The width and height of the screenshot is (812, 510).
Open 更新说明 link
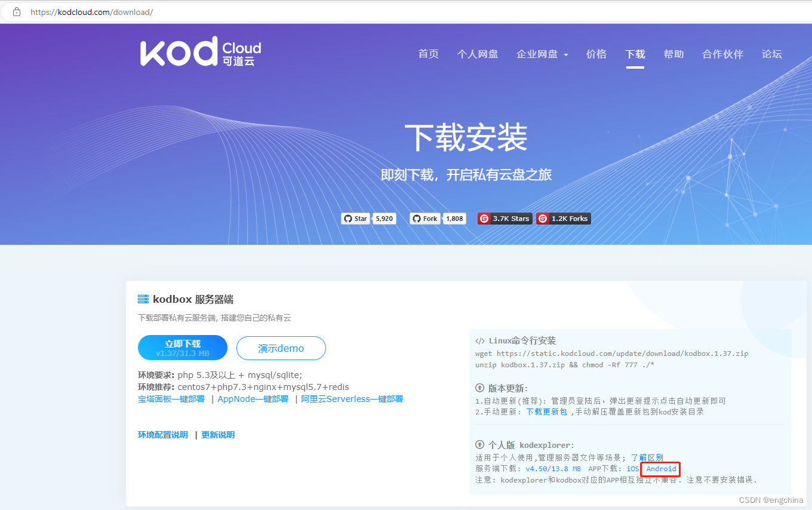[218, 435]
